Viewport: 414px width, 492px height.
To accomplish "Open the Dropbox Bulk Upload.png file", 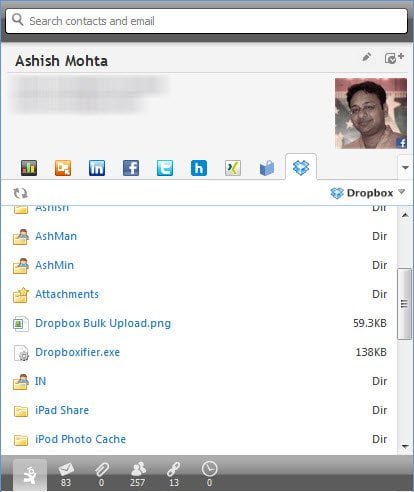I will [103, 323].
